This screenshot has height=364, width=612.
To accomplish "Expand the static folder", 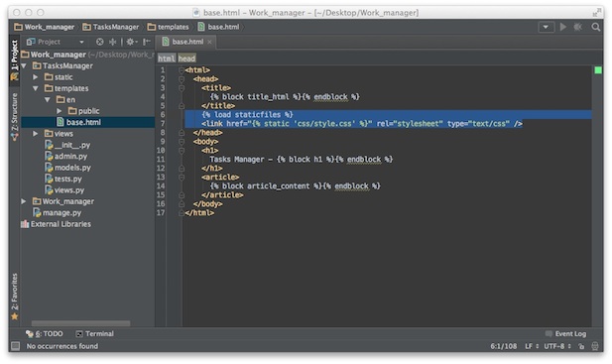I will pyautogui.click(x=36, y=77).
